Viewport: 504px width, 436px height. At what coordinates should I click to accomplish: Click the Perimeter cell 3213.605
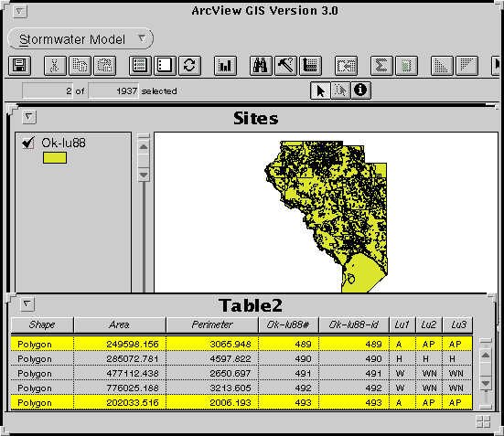(212, 388)
